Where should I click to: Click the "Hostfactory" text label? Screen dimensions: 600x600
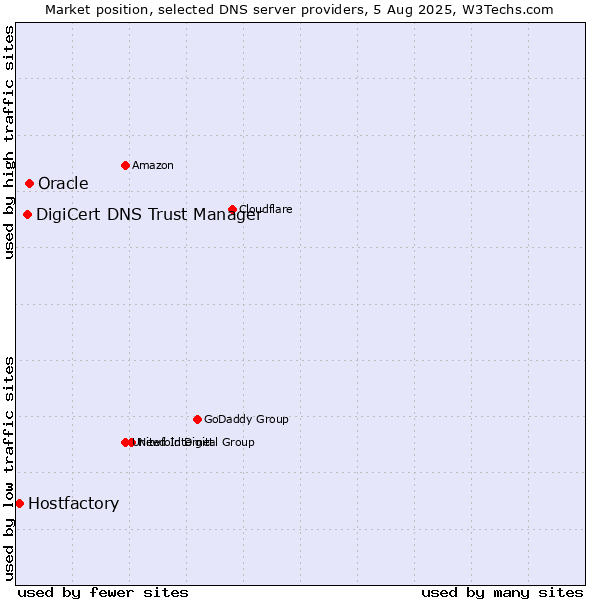coord(73,503)
